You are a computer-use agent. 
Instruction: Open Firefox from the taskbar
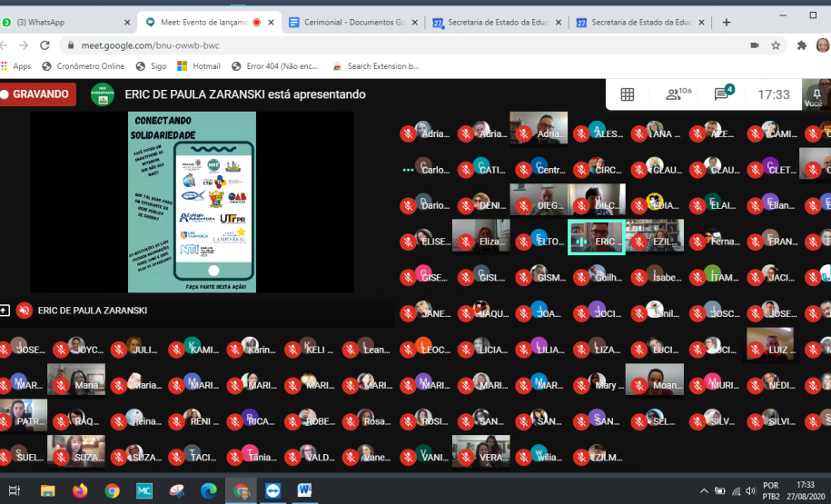coord(80,490)
